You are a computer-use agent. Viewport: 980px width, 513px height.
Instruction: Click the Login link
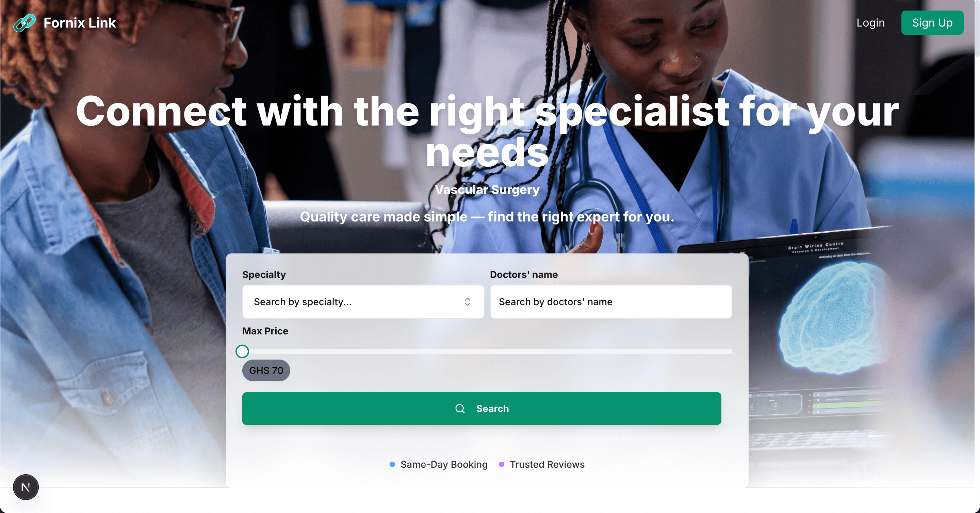(870, 23)
